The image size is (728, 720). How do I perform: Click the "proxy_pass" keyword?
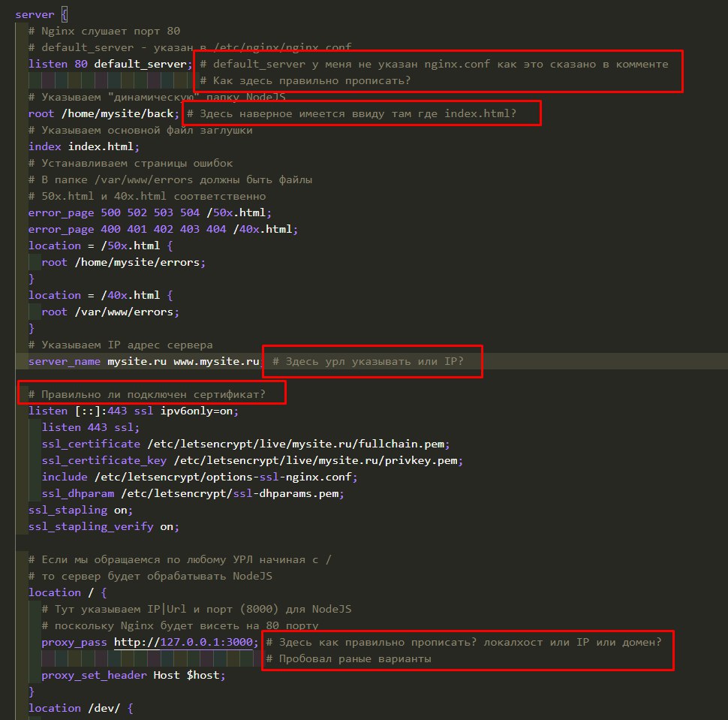tap(74, 643)
